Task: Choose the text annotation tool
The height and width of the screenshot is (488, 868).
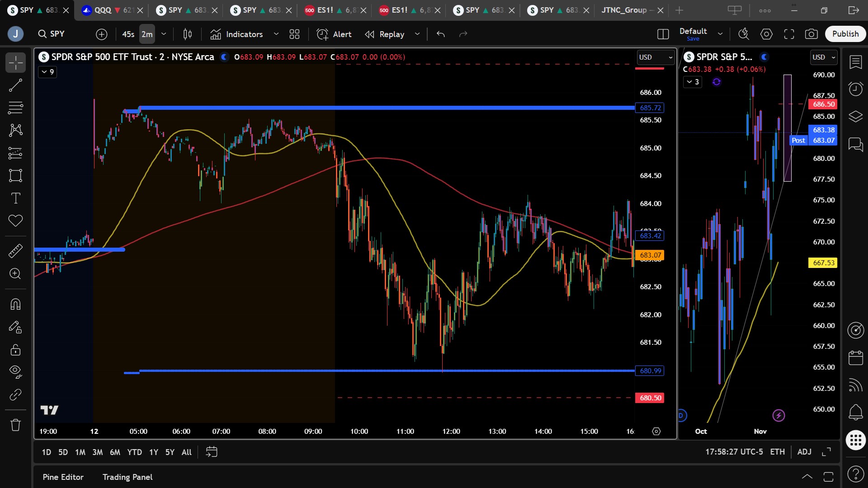Action: coord(15,198)
